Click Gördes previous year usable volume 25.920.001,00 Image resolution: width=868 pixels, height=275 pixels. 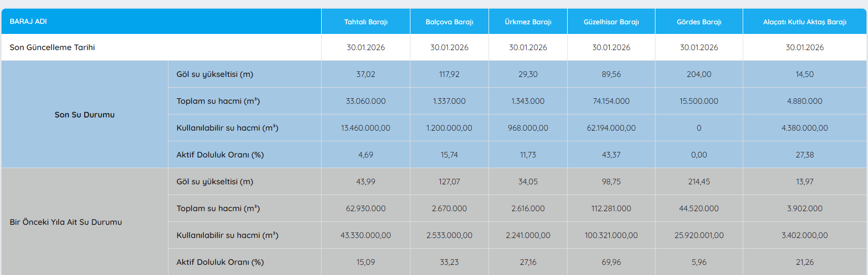(699, 235)
